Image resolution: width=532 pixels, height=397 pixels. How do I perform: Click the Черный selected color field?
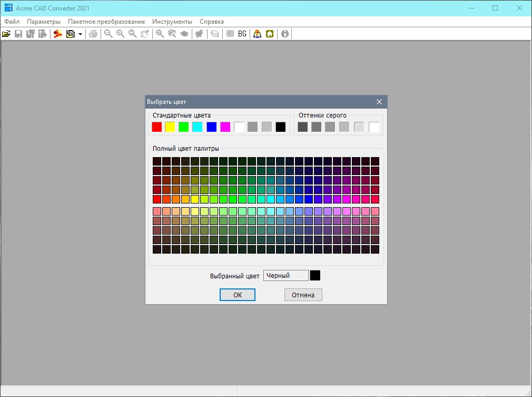(286, 275)
